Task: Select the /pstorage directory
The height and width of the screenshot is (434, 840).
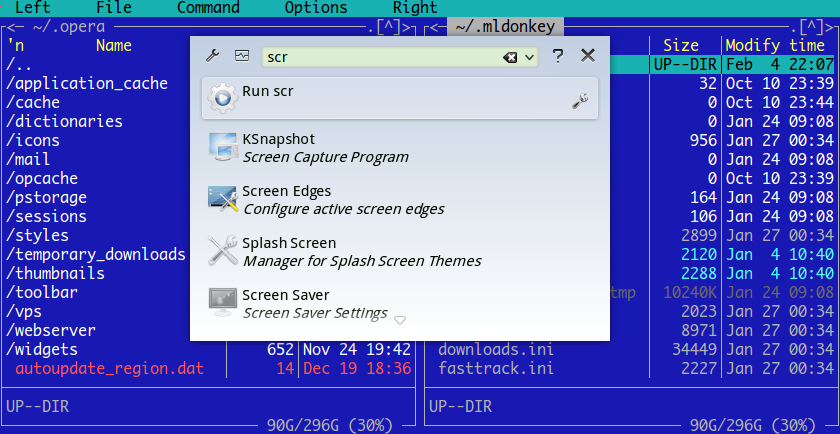Action: [x=47, y=198]
